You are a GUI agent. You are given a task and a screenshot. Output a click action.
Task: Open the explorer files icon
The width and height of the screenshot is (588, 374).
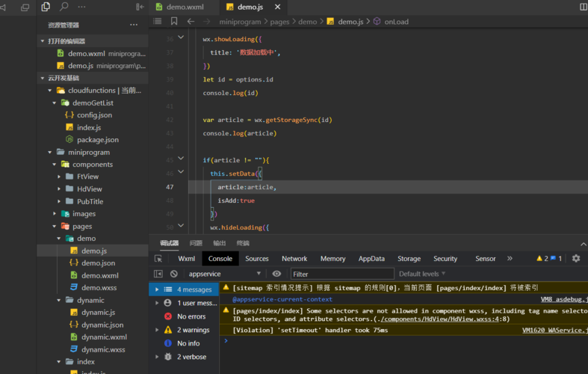click(46, 7)
